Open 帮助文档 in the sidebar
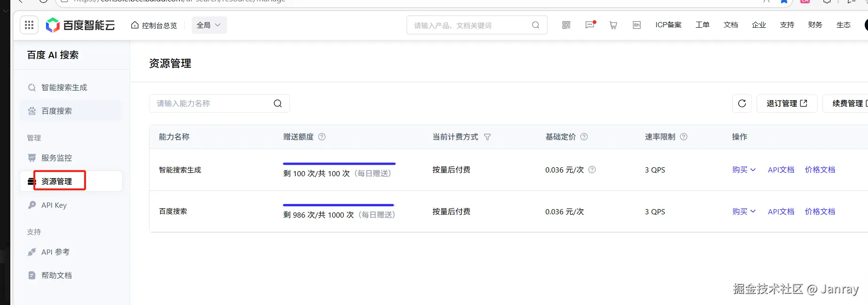Image resolution: width=868 pixels, height=305 pixels. click(x=71, y=275)
